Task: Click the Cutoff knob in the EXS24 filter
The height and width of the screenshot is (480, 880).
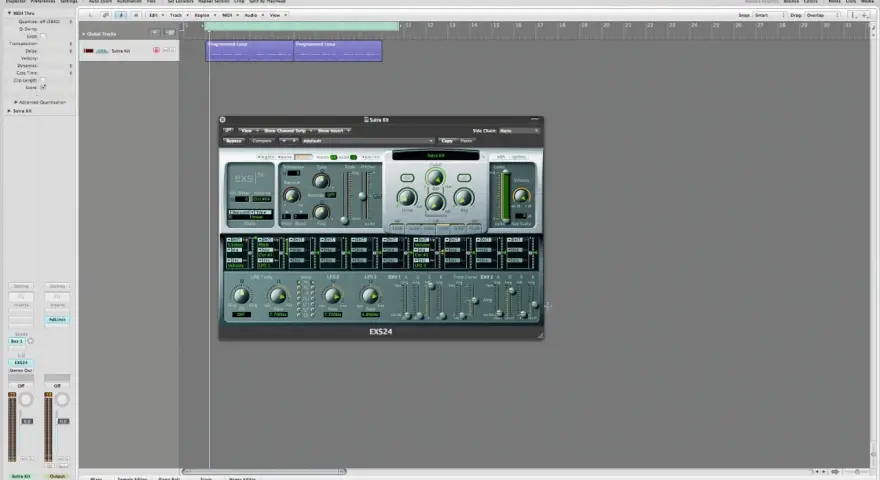Action: coord(435,177)
